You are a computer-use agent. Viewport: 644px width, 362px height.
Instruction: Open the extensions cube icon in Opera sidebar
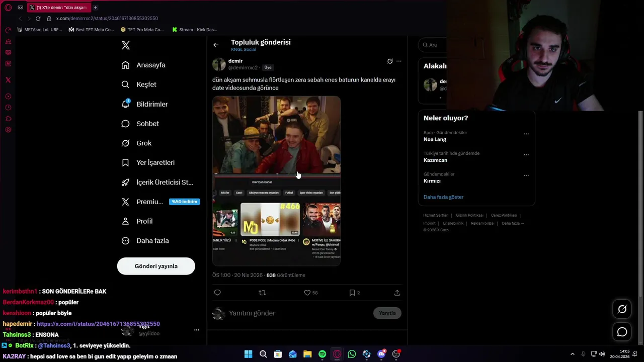(8, 119)
